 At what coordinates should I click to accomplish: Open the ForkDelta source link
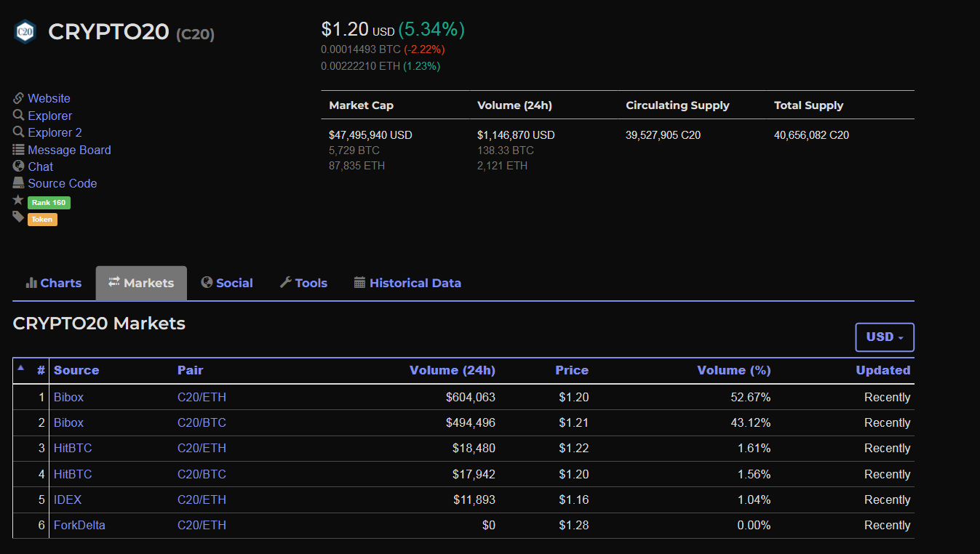tap(79, 525)
